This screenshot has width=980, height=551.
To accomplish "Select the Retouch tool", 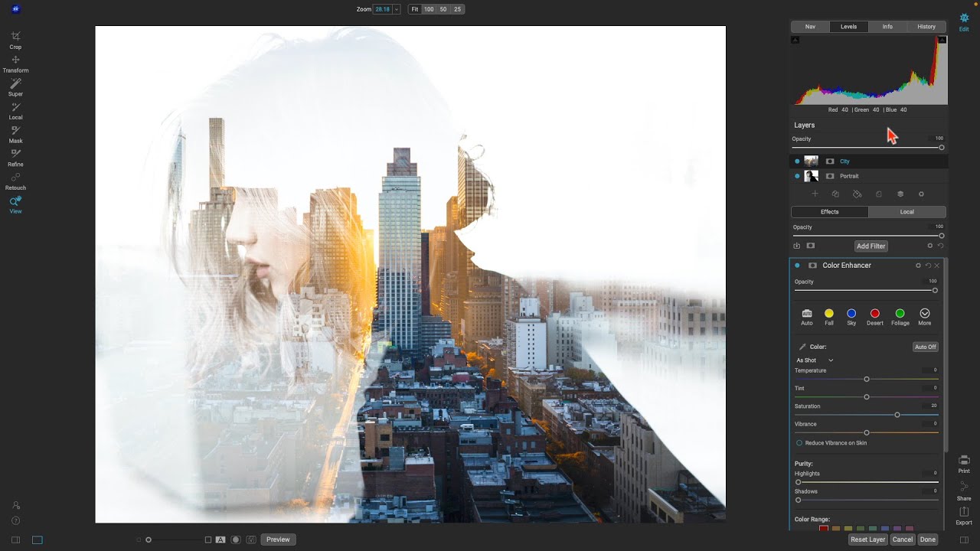I will pos(15,181).
